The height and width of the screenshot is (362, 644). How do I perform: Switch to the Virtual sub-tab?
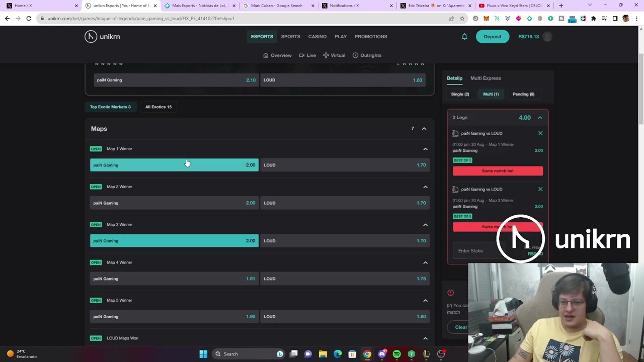(x=334, y=55)
